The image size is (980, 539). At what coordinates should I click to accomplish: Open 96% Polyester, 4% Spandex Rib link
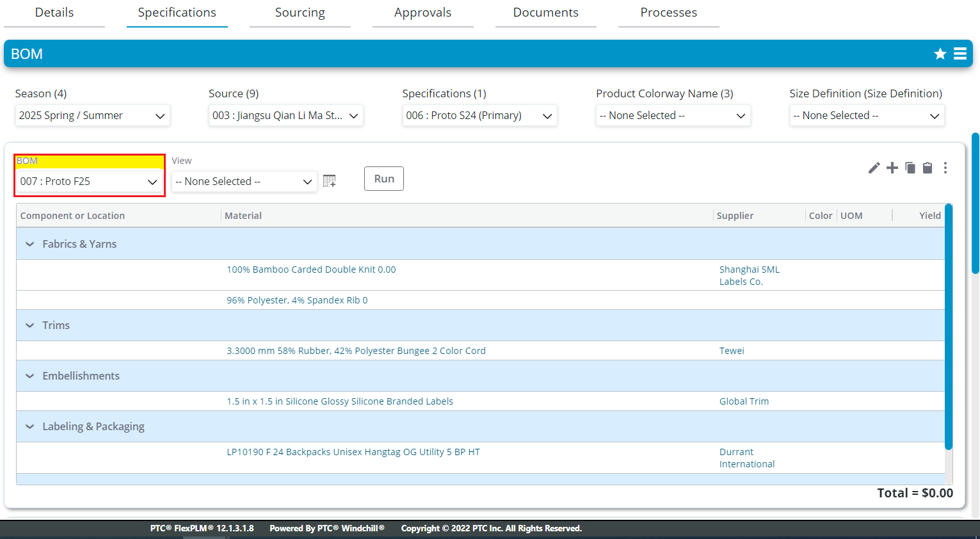pyautogui.click(x=297, y=300)
